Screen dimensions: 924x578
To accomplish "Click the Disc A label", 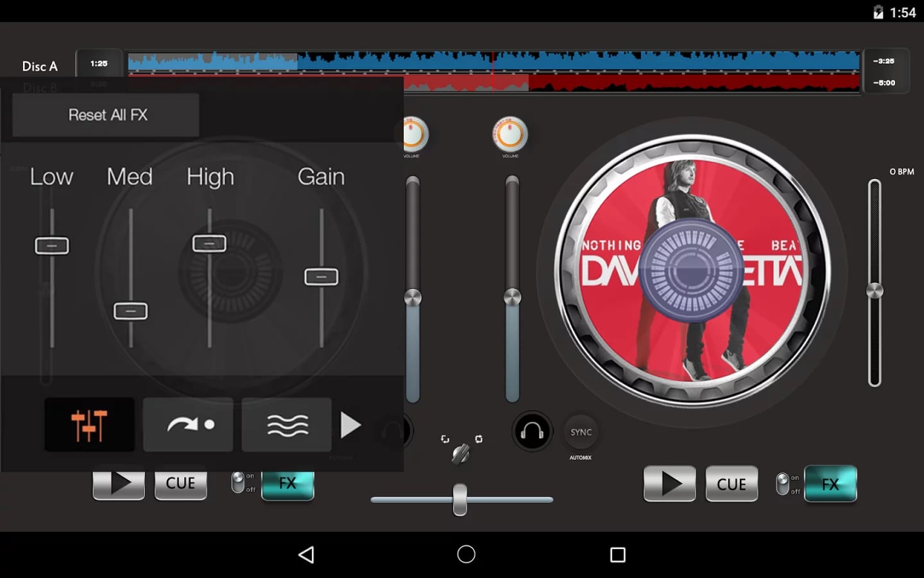I will 40,66.
